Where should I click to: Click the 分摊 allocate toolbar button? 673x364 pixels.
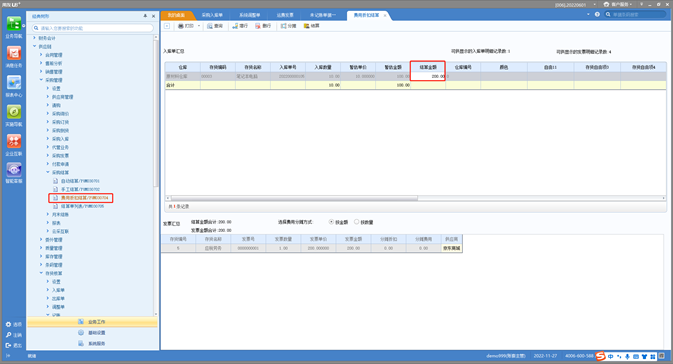[x=288, y=26]
